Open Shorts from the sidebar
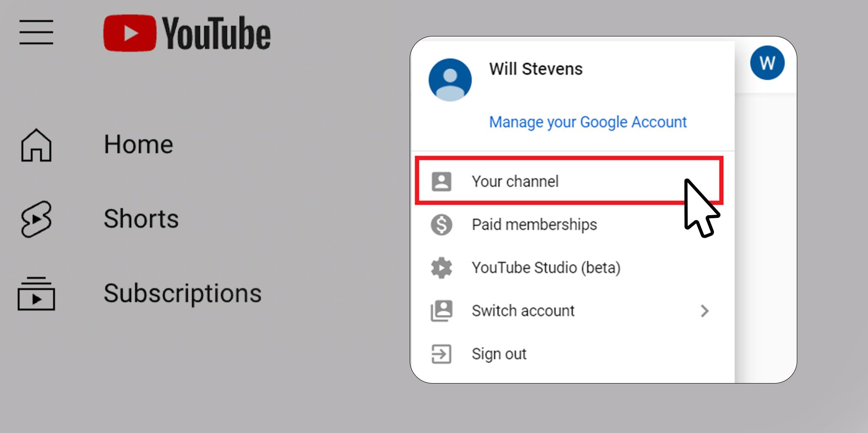The height and width of the screenshot is (433, 868). click(x=141, y=218)
